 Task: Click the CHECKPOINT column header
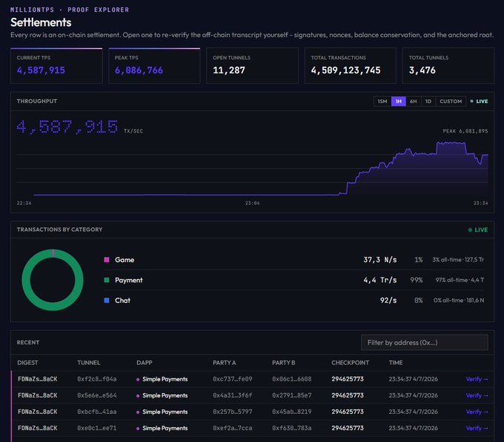click(x=351, y=363)
